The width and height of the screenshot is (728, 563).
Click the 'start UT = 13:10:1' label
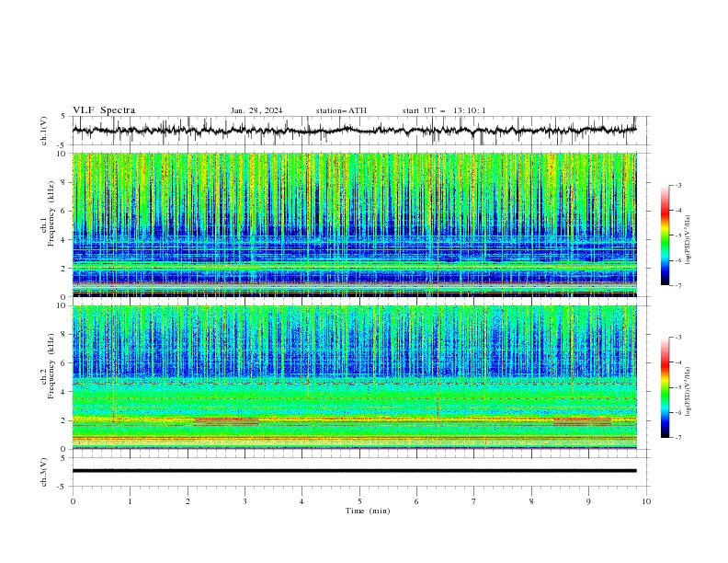pos(444,110)
